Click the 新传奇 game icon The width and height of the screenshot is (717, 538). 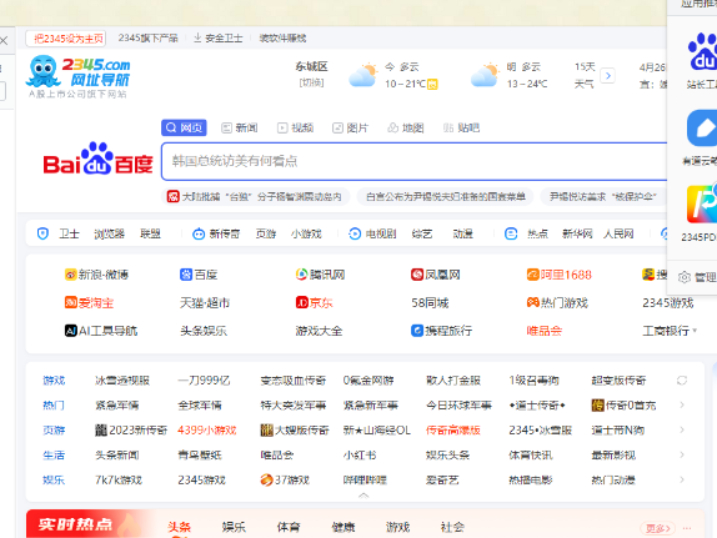pos(198,234)
